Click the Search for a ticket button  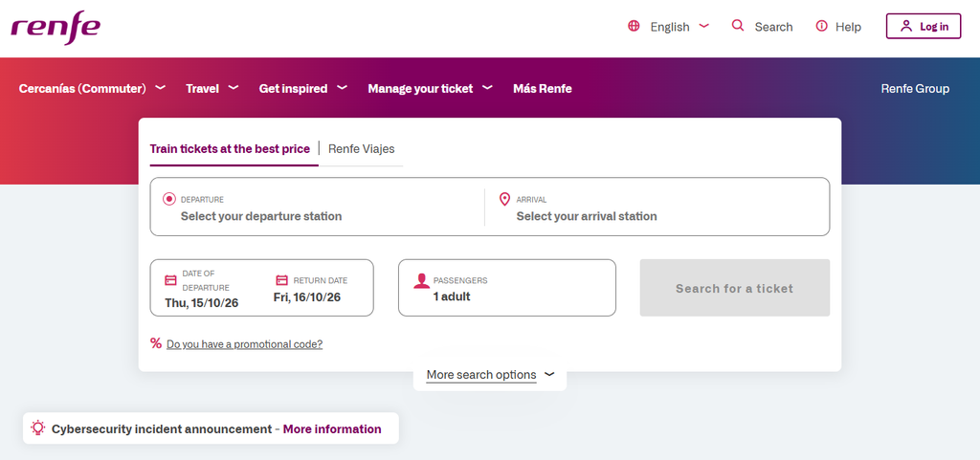pyautogui.click(x=734, y=288)
